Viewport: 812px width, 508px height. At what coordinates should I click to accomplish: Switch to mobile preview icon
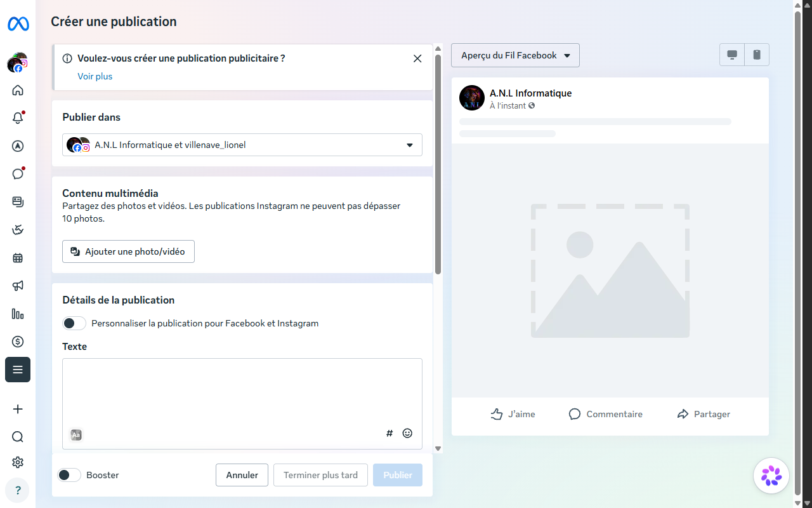click(757, 55)
